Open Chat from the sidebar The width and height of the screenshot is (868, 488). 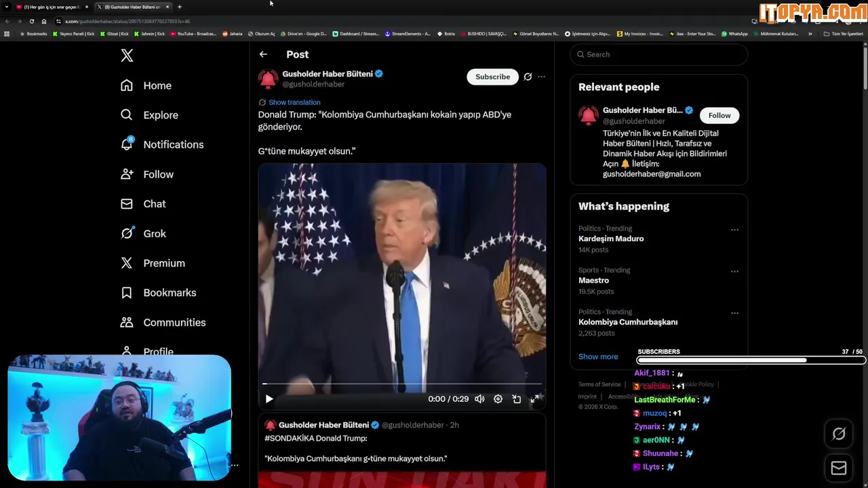pyautogui.click(x=143, y=204)
